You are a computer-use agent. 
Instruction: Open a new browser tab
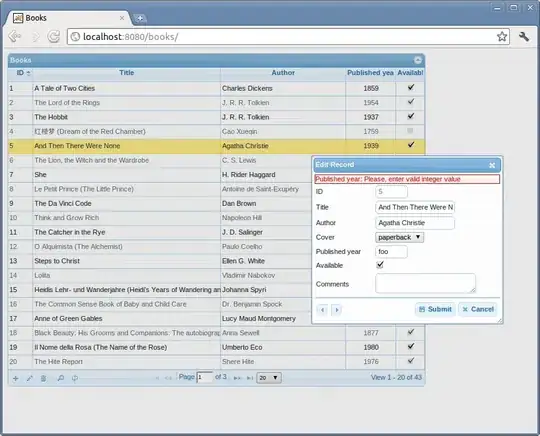(140, 19)
